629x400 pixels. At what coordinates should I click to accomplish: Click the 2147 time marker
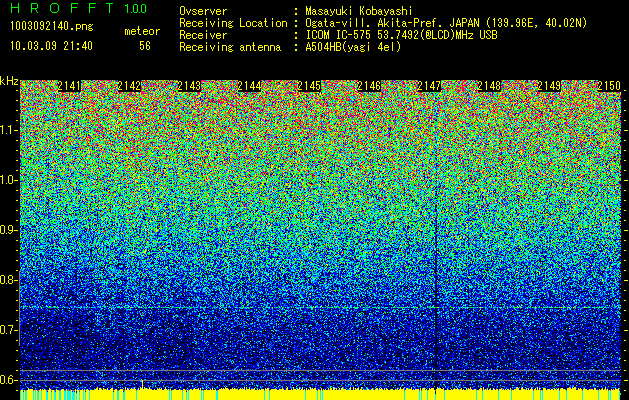click(x=429, y=86)
